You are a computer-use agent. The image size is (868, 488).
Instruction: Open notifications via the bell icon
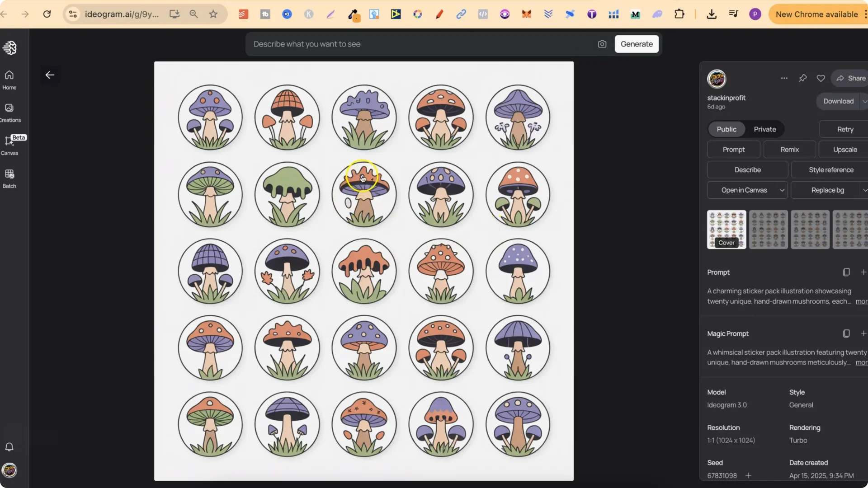9,447
